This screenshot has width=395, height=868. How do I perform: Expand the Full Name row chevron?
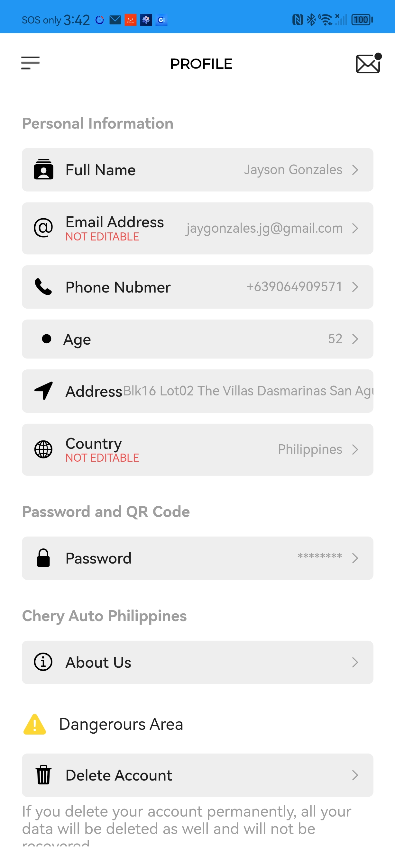[x=355, y=170]
